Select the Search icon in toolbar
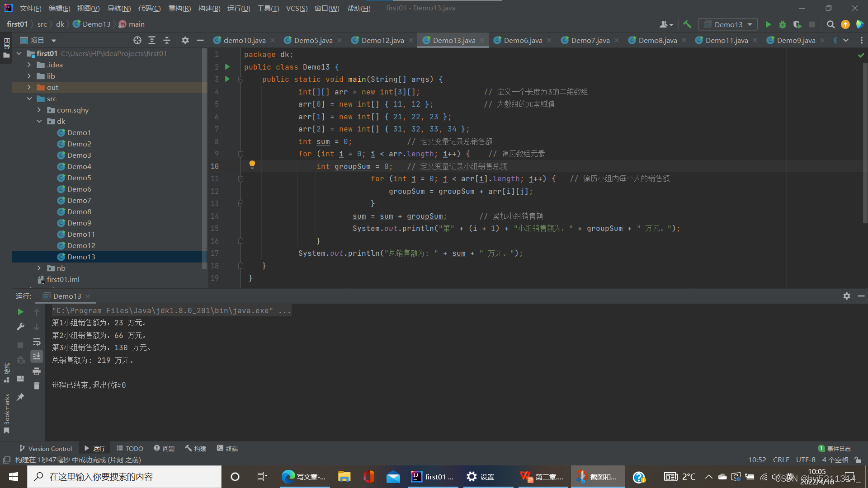868x488 pixels. click(831, 24)
